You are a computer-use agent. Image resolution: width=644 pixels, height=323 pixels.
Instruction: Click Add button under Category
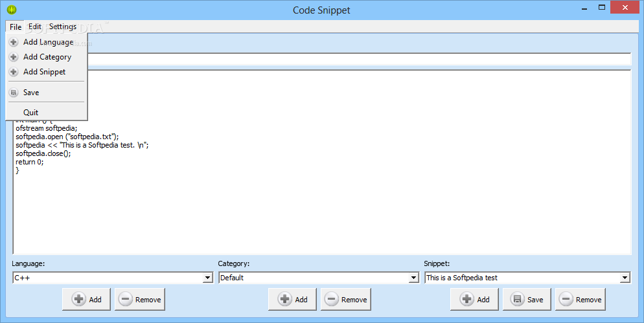(x=292, y=299)
